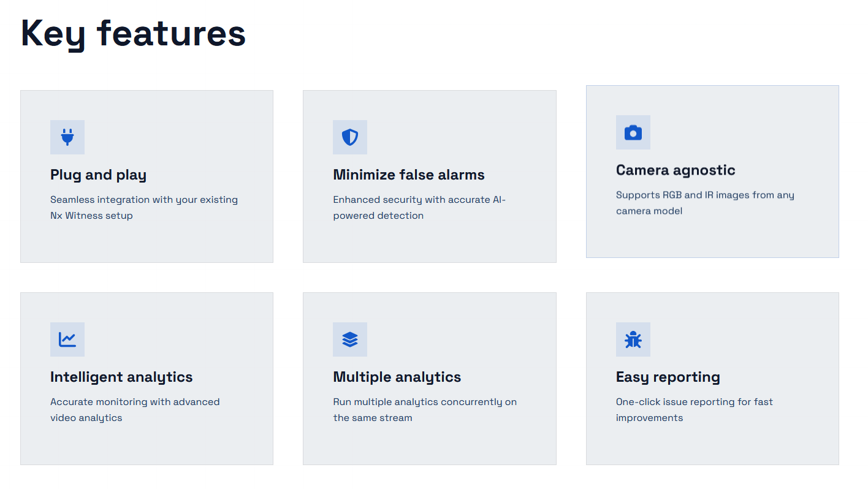This screenshot has height=489, width=868.
Task: Click the bug icon above Easy reporting
Action: click(633, 339)
